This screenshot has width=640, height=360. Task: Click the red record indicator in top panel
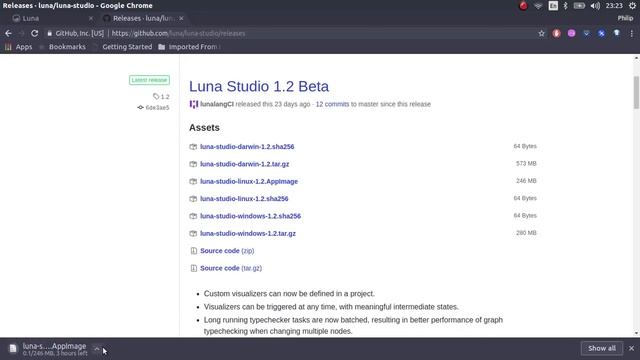(x=523, y=6)
